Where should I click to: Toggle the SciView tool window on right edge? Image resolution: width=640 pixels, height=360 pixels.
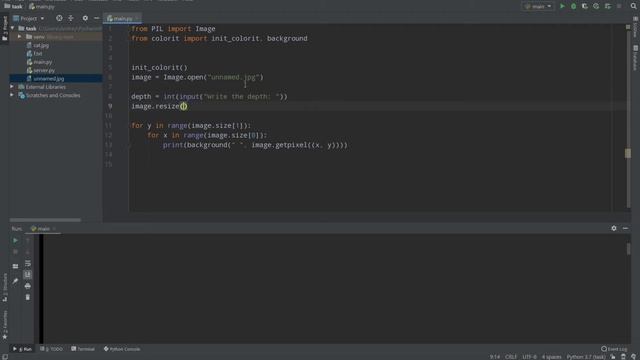pos(636,28)
